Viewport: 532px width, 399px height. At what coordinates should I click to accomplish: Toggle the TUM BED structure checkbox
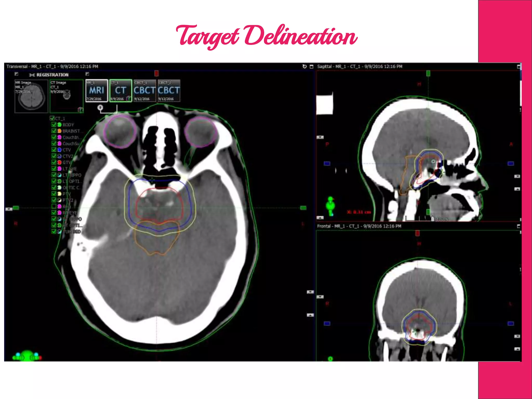pyautogui.click(x=54, y=231)
